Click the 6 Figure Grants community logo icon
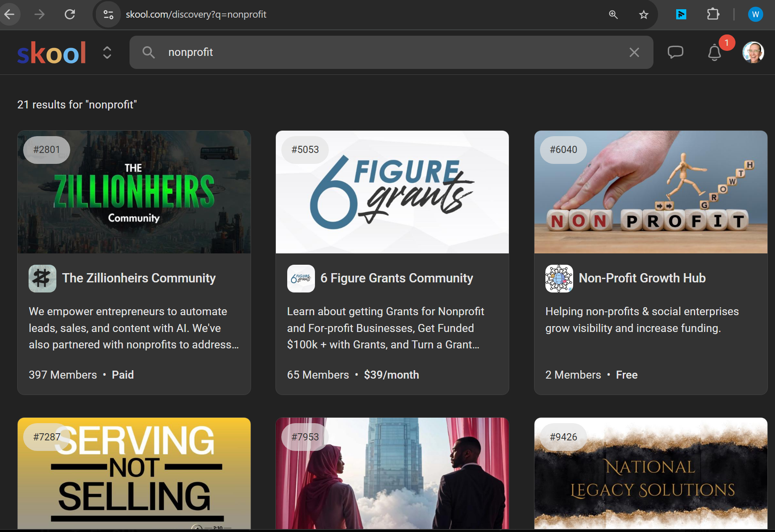 click(300, 279)
